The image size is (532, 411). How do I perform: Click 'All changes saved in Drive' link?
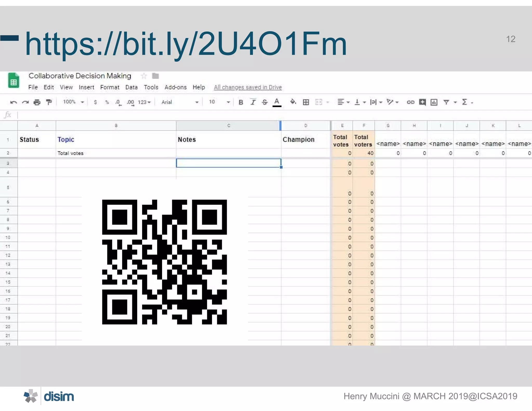[x=248, y=87]
